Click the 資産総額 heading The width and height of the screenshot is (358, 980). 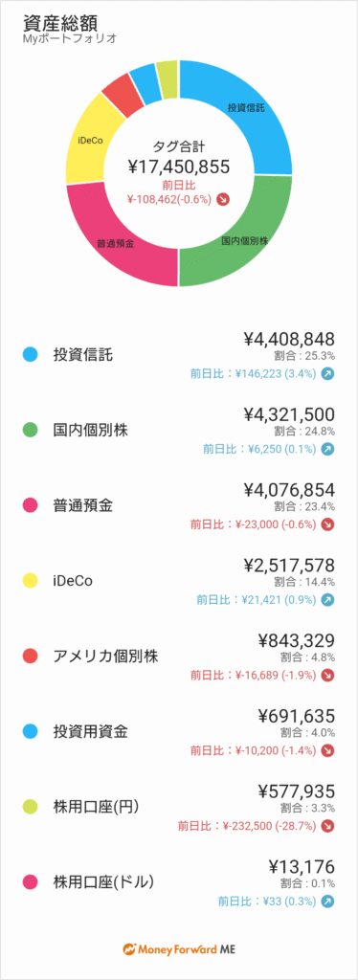pyautogui.click(x=53, y=23)
